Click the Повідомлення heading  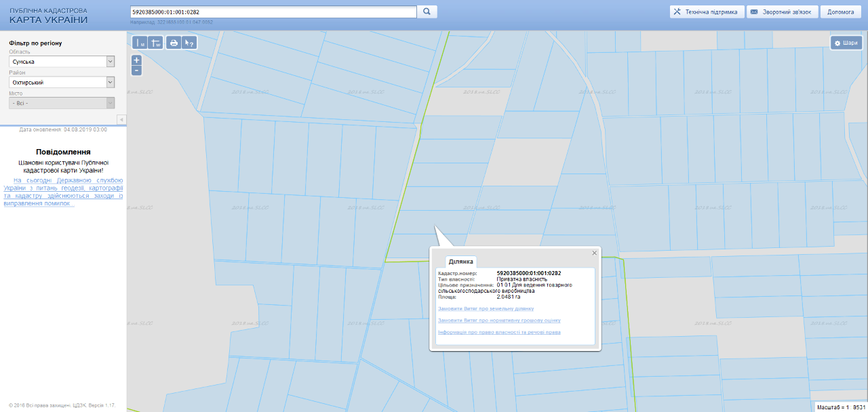(x=63, y=152)
